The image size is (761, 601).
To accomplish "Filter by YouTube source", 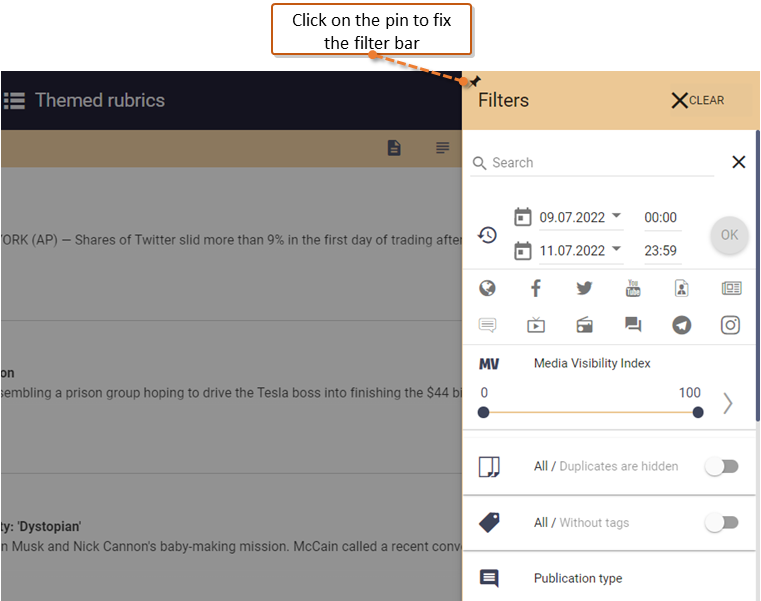I will (633, 288).
